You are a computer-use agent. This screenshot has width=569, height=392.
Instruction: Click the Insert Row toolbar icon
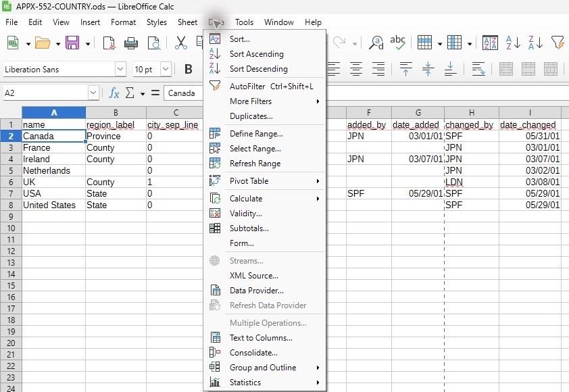pyautogui.click(x=424, y=43)
